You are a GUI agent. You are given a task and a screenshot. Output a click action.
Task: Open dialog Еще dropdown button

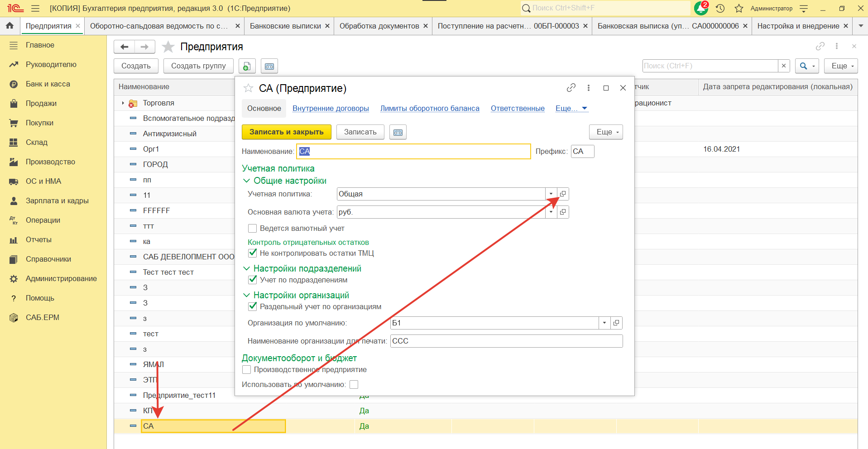click(606, 132)
